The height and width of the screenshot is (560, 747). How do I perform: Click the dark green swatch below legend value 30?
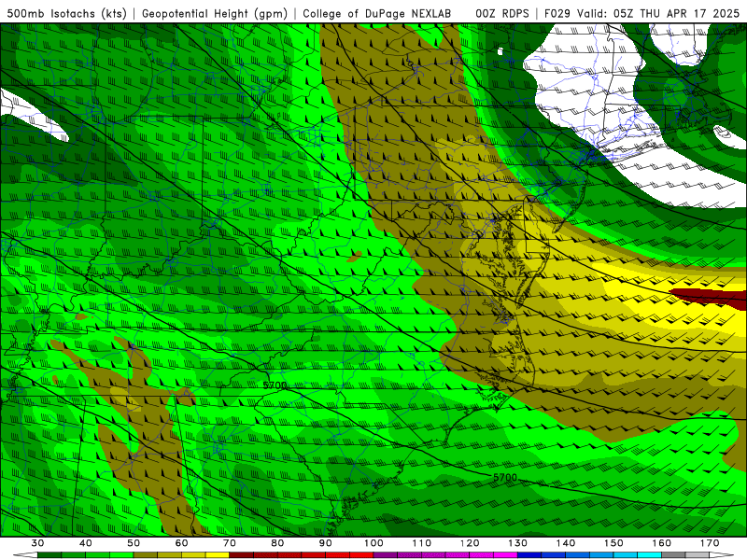point(49,555)
